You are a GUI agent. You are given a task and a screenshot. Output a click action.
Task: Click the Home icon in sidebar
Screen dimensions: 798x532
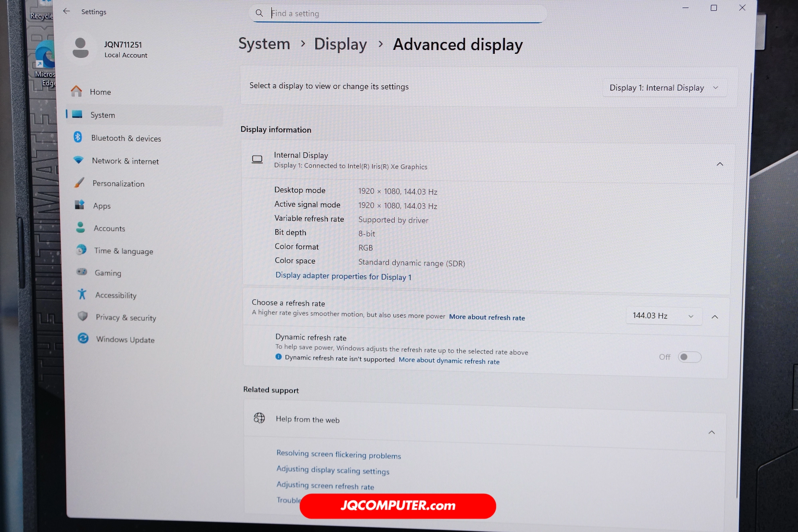[x=76, y=91]
